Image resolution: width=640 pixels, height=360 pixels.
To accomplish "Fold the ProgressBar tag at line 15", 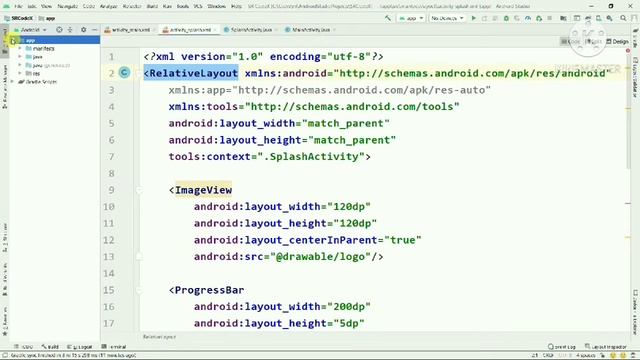I will [x=139, y=290].
